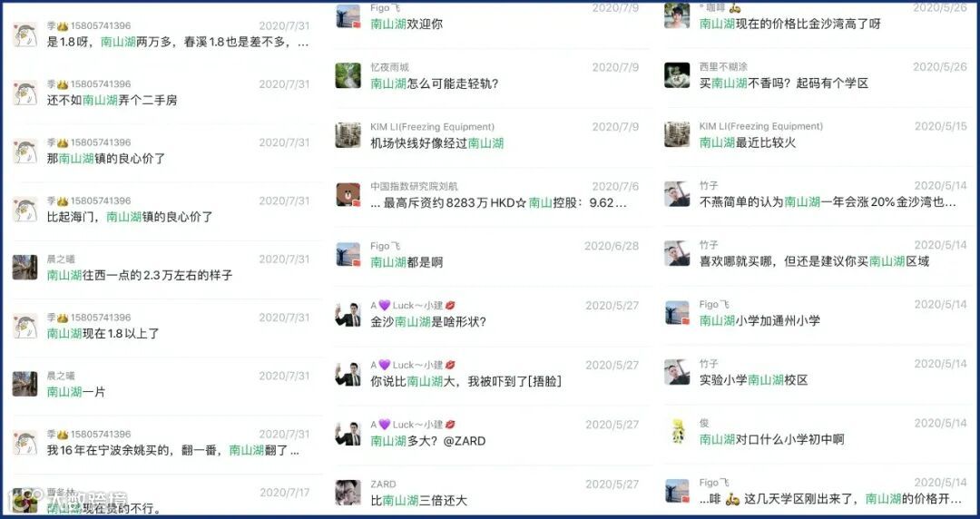The width and height of the screenshot is (980, 519).
Task: Click KIM LI avatar beside "机场快线好像经过南山湖"
Action: click(348, 135)
